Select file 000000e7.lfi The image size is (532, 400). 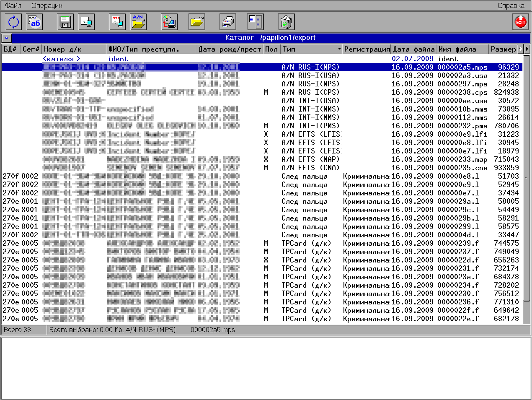coord(262,151)
